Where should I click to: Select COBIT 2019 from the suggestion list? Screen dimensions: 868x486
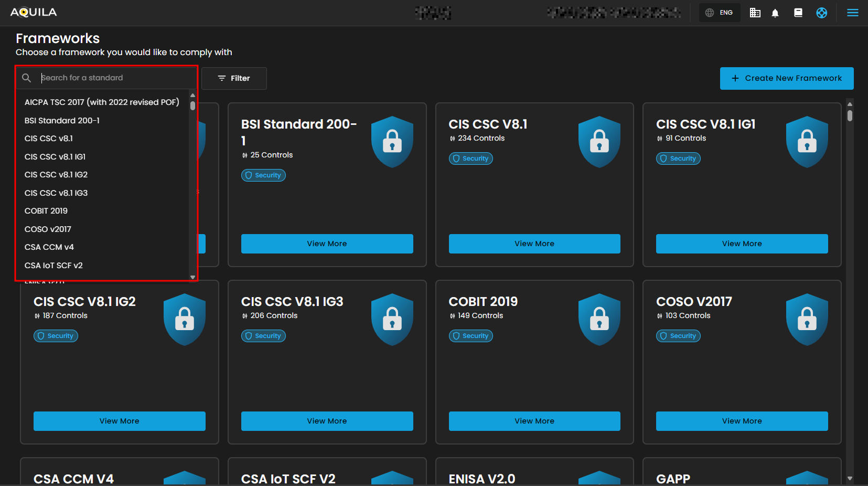pos(46,211)
